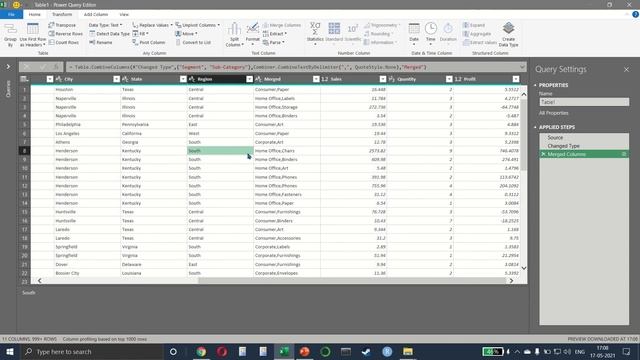This screenshot has height=360, width=640.
Task: Click the State column header
Action: click(x=153, y=79)
